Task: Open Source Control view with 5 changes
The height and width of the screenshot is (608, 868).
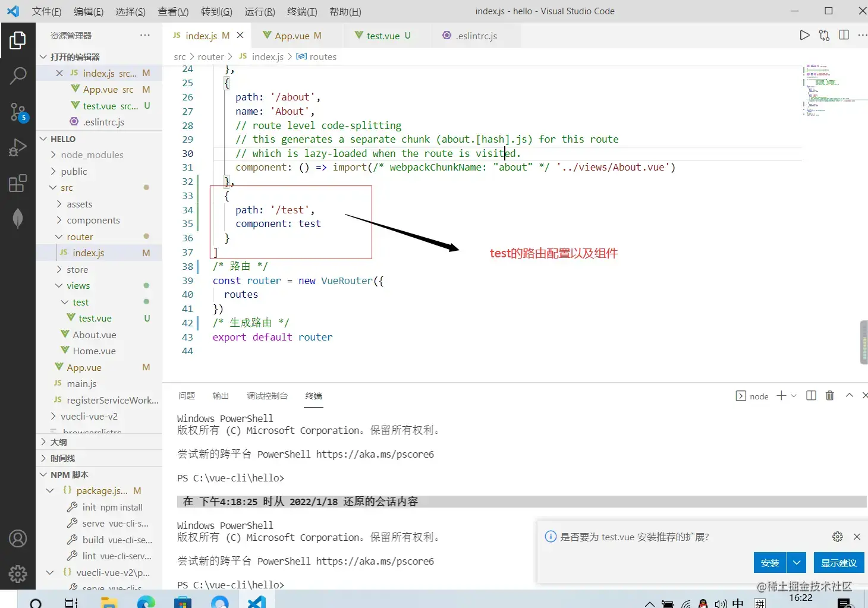Action: [x=18, y=111]
